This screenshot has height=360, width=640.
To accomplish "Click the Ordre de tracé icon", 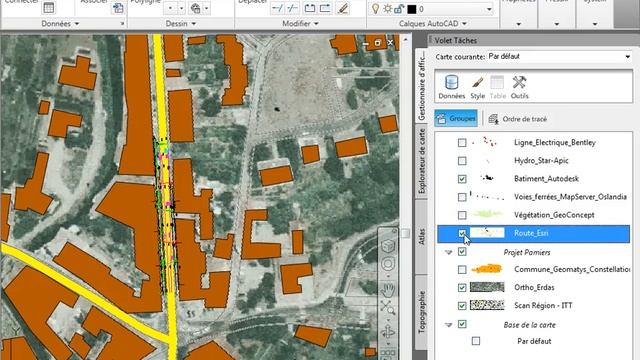I will (493, 119).
